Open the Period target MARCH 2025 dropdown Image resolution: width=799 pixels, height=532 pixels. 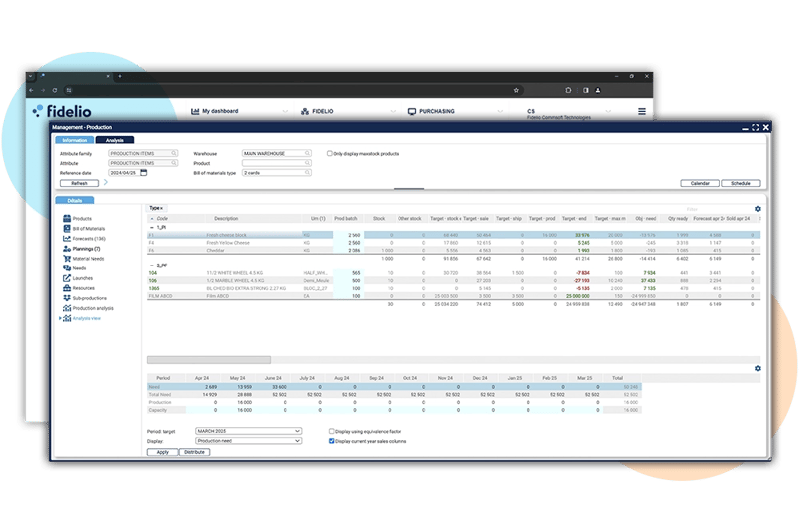click(x=248, y=431)
